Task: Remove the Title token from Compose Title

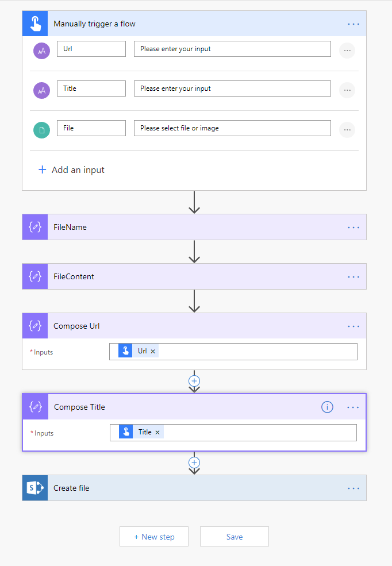Action: pos(157,432)
